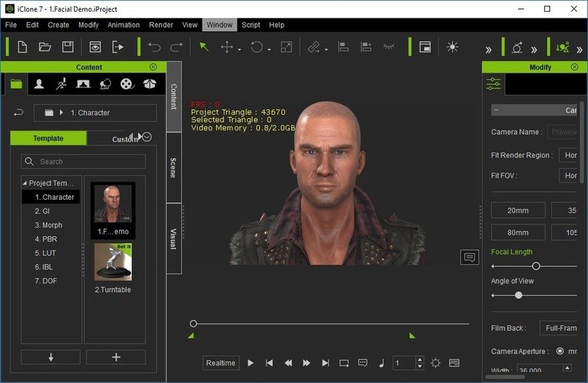Image resolution: width=588 pixels, height=383 pixels.
Task: Expand the Link tool dropdown arrow
Action: (326, 50)
